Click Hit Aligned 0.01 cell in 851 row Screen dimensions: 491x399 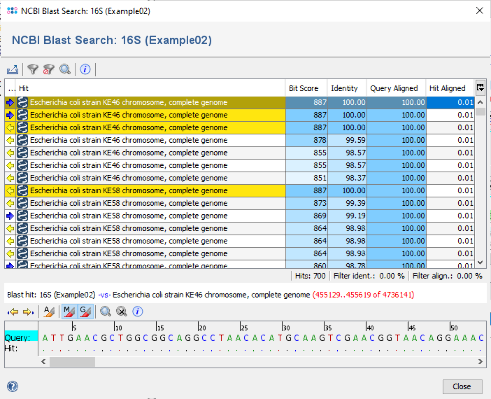tap(450, 178)
